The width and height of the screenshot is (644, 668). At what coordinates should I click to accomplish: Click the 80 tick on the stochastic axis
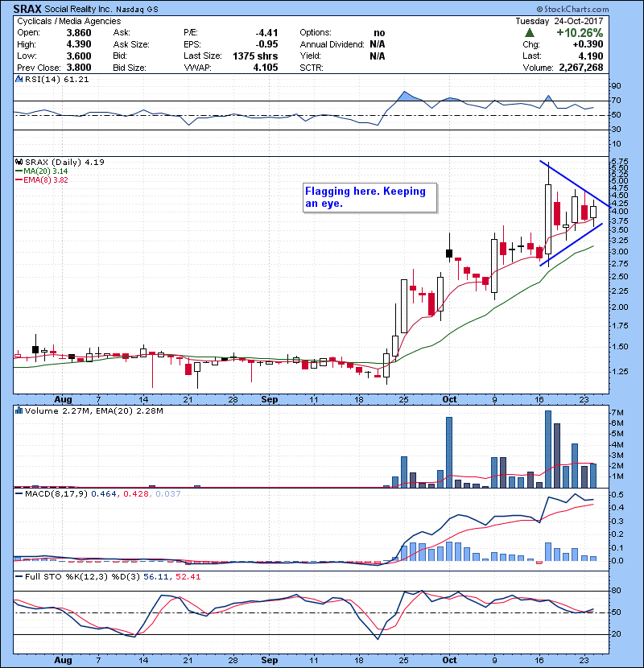[617, 591]
